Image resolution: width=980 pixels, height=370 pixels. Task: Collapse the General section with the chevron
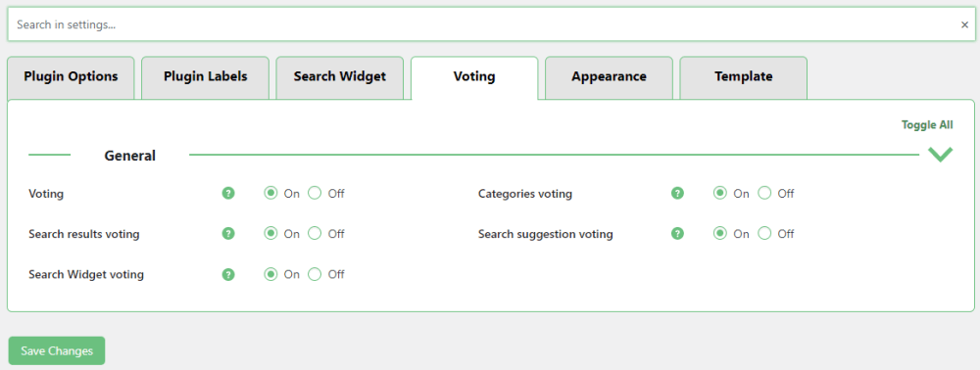tap(940, 154)
